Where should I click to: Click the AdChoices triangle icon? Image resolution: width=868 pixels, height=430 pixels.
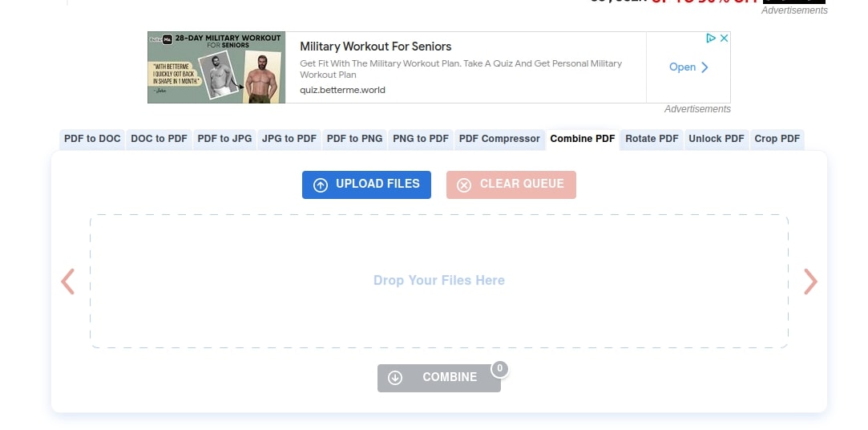pyautogui.click(x=711, y=39)
